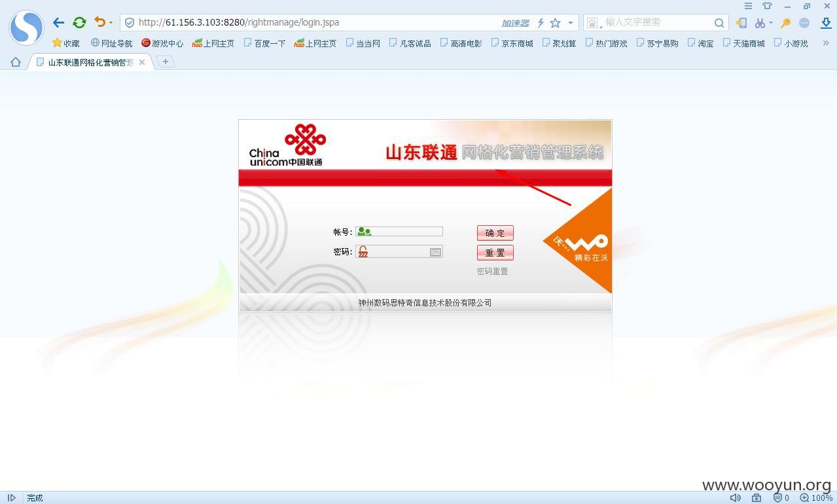Open the 淘宝 bookmark

[x=701, y=43]
